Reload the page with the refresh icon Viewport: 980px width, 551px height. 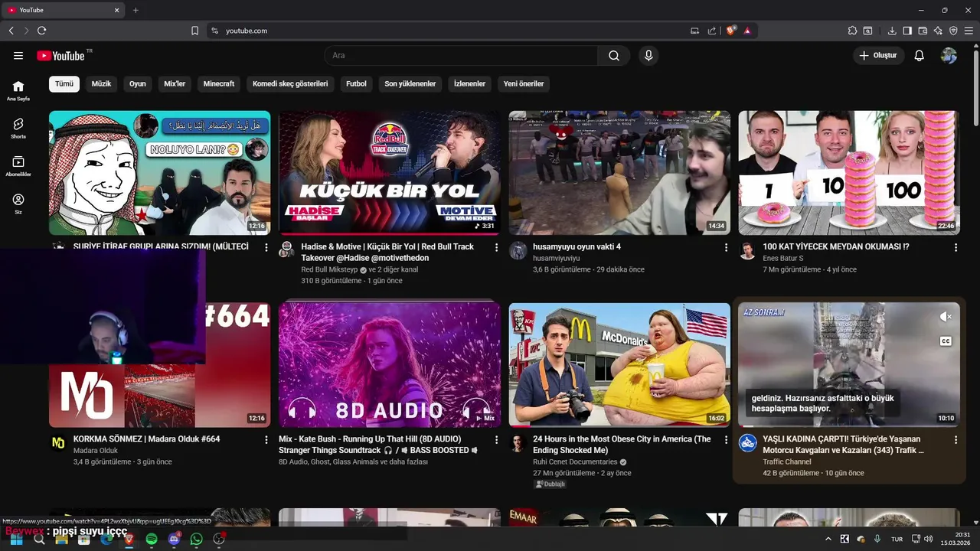pyautogui.click(x=41, y=31)
